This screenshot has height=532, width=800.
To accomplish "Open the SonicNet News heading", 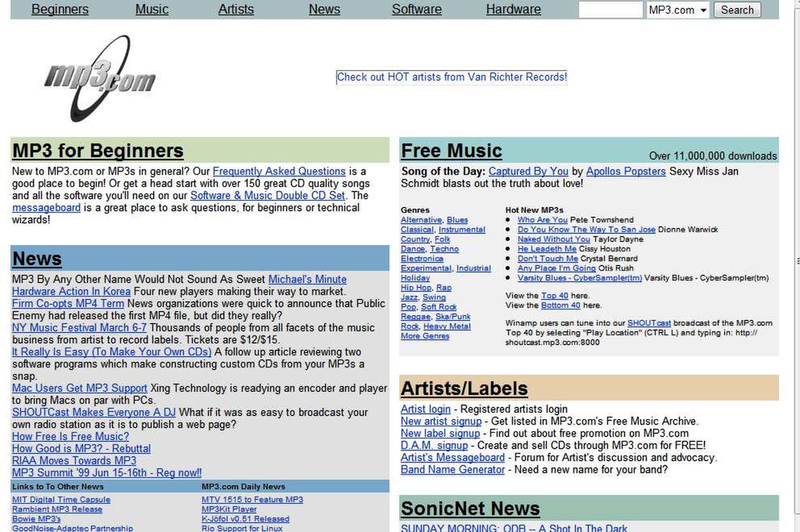I will tap(470, 509).
